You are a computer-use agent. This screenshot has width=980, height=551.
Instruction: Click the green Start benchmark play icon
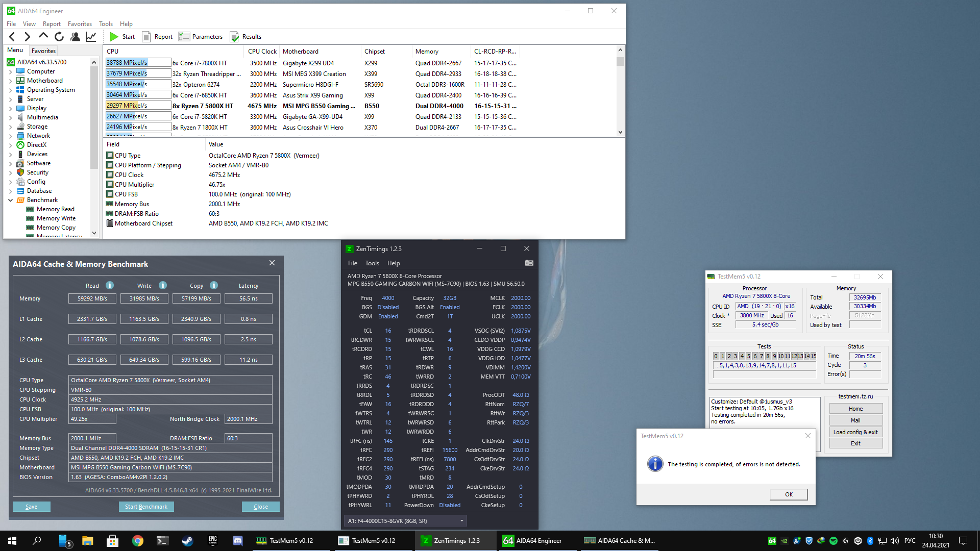pos(114,37)
